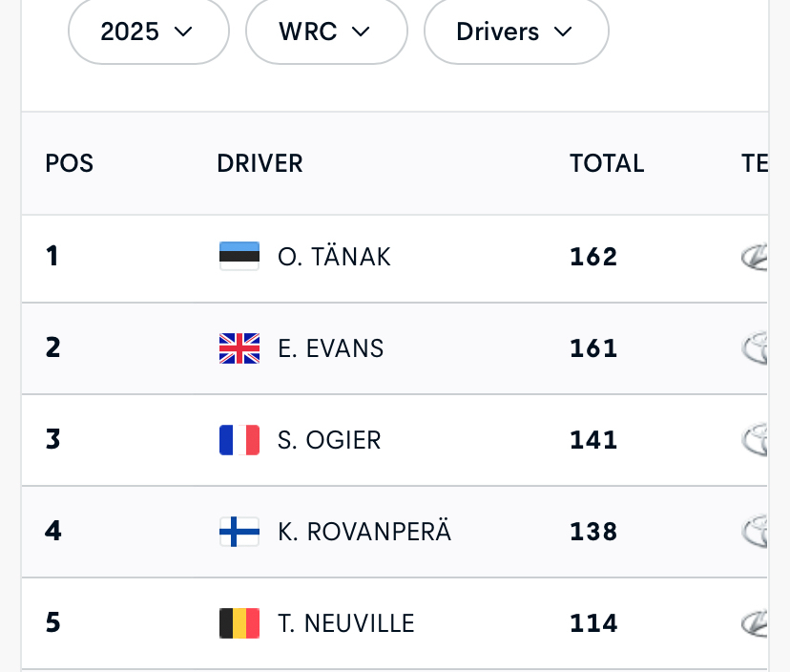The width and height of the screenshot is (790, 672).
Task: Click the DRIVER column header
Action: click(x=260, y=163)
